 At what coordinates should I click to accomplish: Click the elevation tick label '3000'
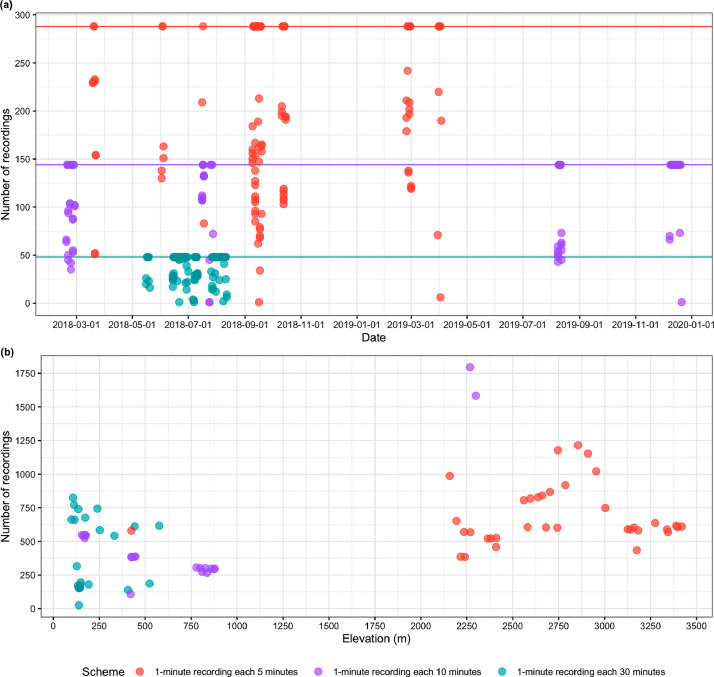(605, 626)
